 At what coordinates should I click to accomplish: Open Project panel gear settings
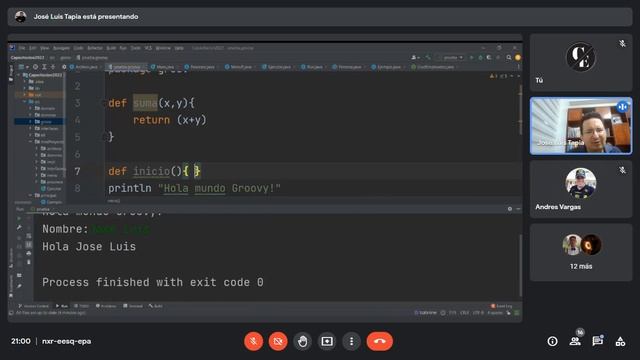(x=64, y=67)
